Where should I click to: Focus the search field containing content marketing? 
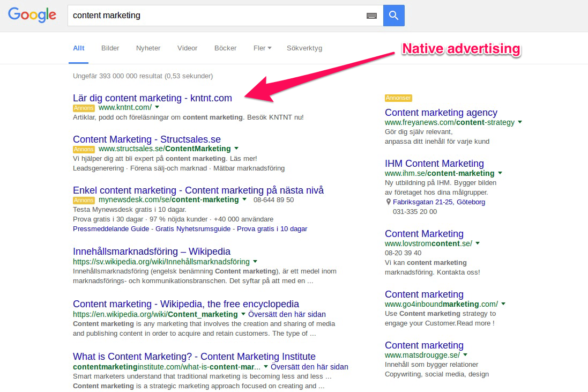(225, 16)
